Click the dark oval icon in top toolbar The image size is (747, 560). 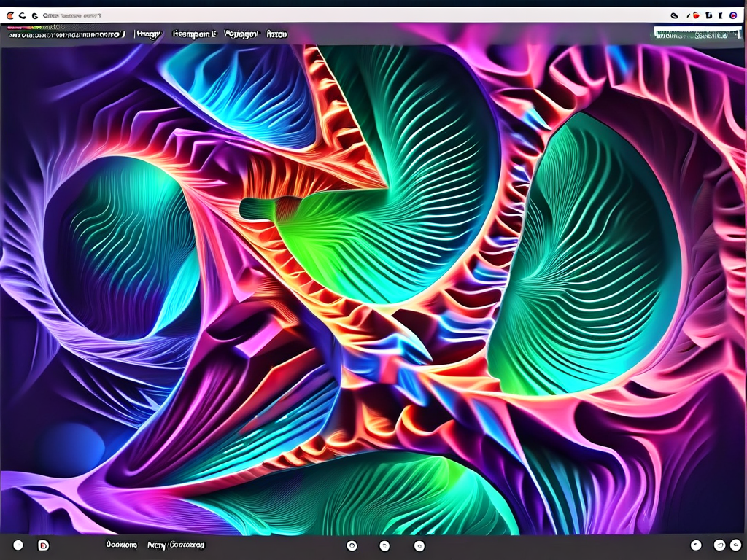[x=674, y=15]
